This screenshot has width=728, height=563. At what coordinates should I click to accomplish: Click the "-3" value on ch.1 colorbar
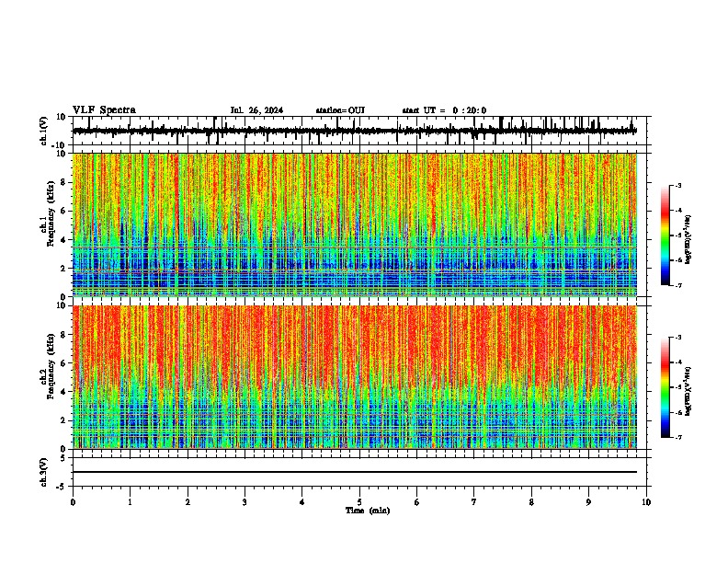click(x=678, y=185)
